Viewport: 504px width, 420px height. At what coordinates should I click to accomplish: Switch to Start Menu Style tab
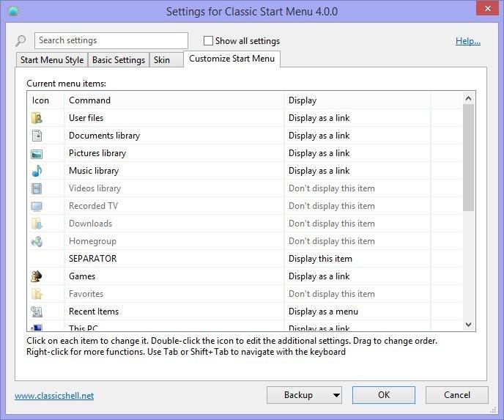click(x=52, y=60)
